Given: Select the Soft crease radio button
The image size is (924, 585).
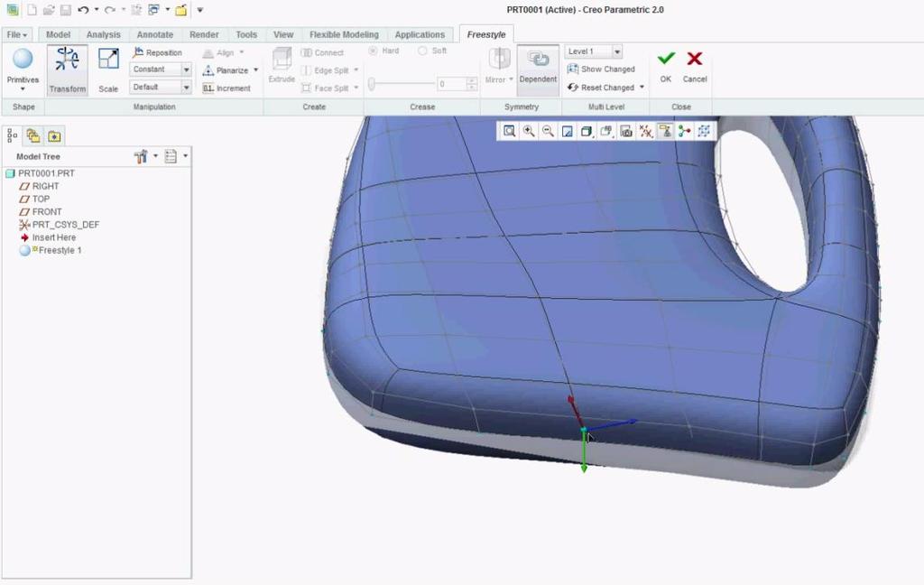Looking at the screenshot, I should click(422, 51).
